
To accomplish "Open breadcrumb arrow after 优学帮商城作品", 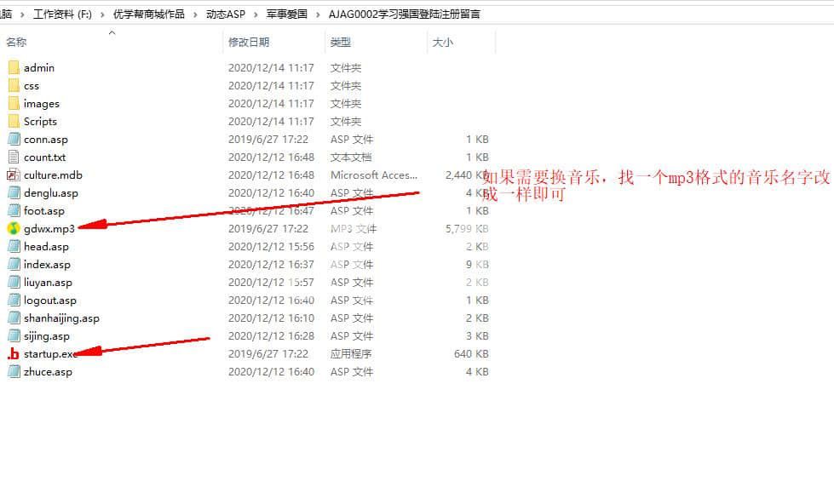I will pyautogui.click(x=194, y=14).
